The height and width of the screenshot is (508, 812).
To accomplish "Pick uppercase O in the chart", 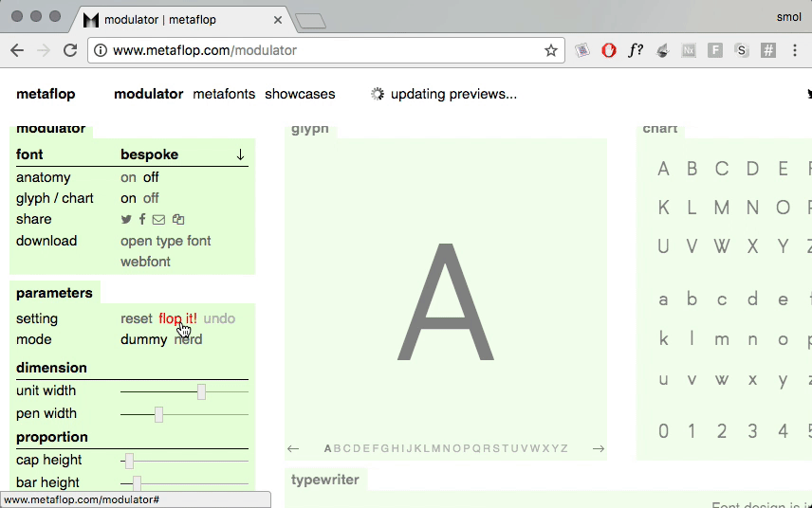I will point(783,208).
